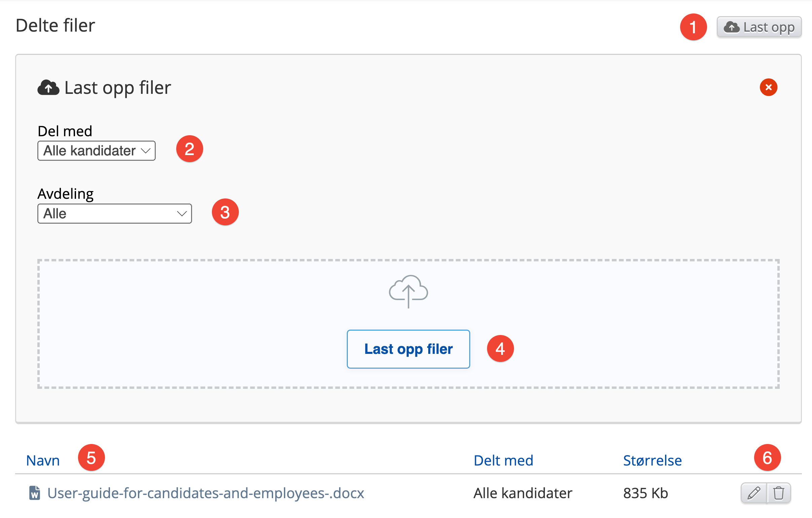This screenshot has width=812, height=518.
Task: Edit the shared file with pencil icon
Action: click(754, 493)
